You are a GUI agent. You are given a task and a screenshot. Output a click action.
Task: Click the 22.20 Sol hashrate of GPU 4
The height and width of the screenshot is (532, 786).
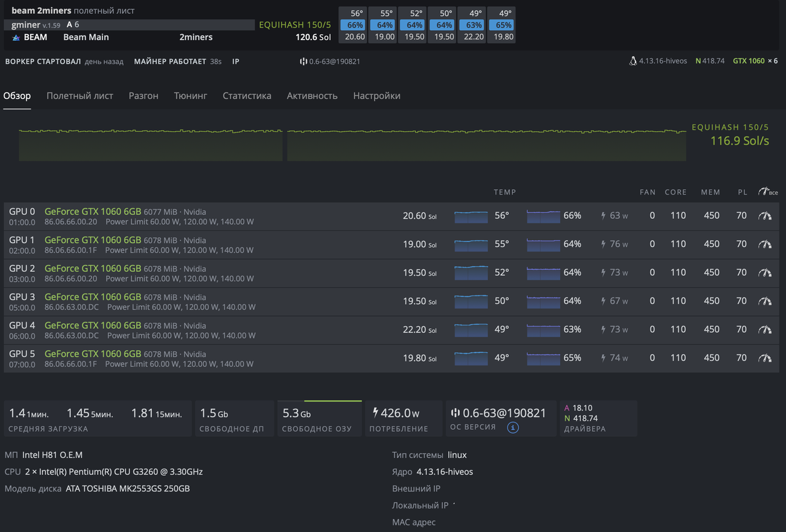(420, 330)
